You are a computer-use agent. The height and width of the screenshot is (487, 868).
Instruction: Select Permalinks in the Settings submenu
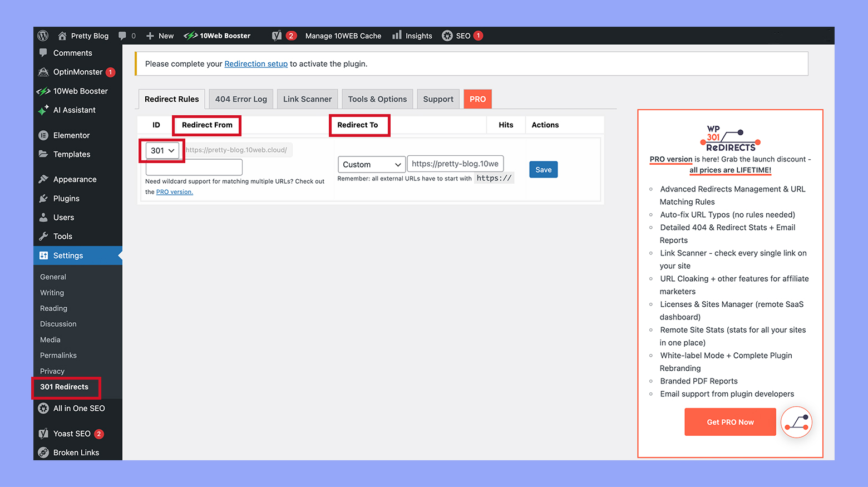58,355
